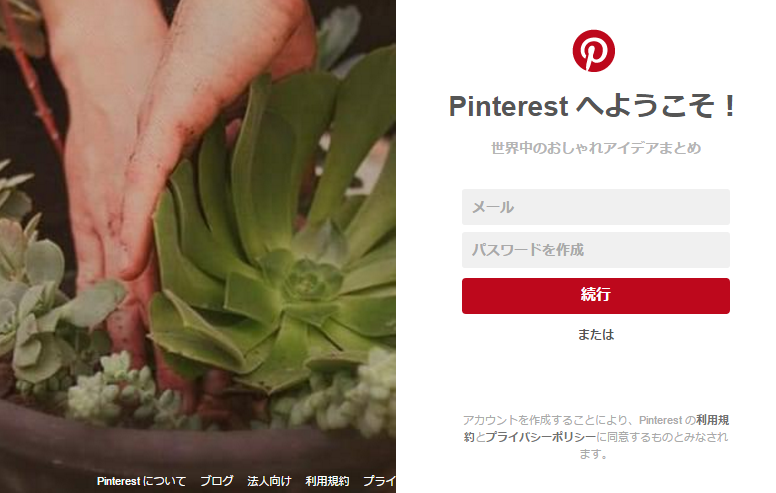Open the footer link Pinterest について
776x493 pixels.
click(141, 481)
